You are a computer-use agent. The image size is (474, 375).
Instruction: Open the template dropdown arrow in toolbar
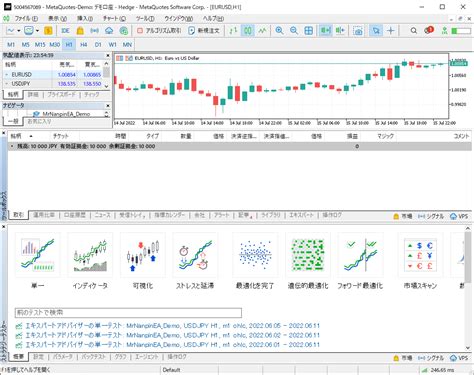pos(37,31)
